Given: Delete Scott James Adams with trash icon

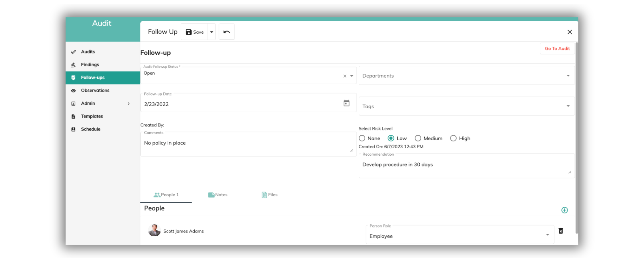Looking at the screenshot, I should click(x=561, y=231).
